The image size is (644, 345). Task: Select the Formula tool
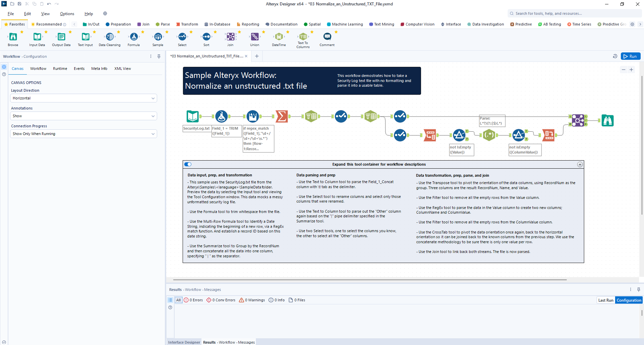[x=134, y=38]
